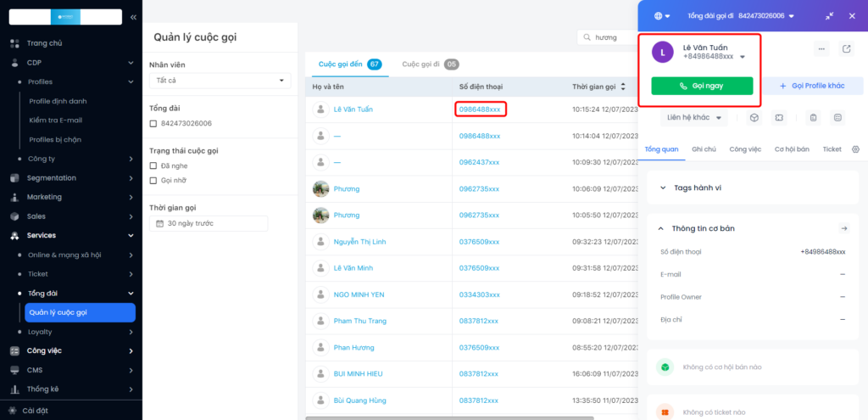This screenshot has width=868, height=420.
Task: Minimize the call panel with shrink arrows icon
Action: [829, 16]
